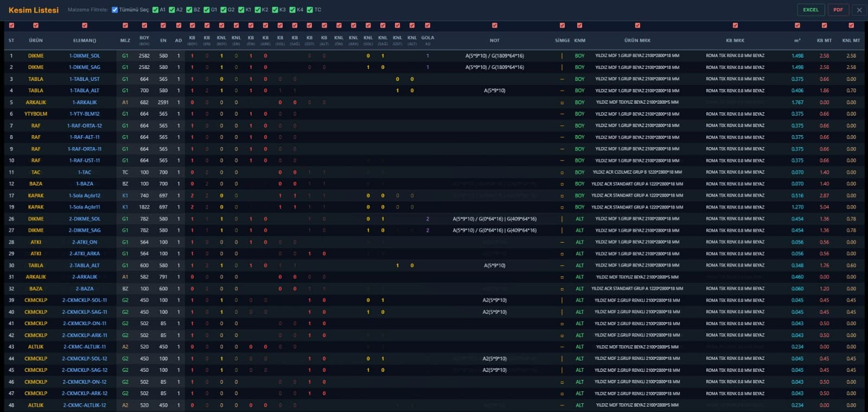Uncheck the BZ material filter
Screen dimensions: 868x412
[189, 10]
